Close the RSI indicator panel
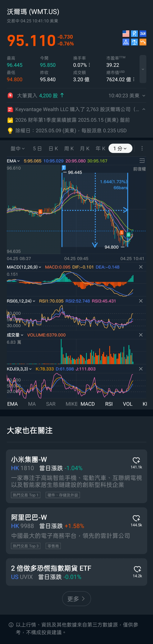The image size is (153, 644). pyautogui.click(x=141, y=301)
